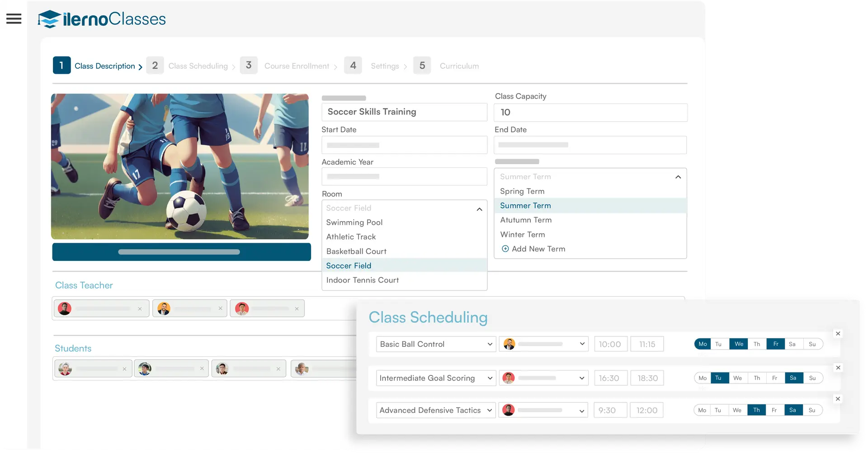Choose Spring Term option
The width and height of the screenshot is (868, 454).
click(x=590, y=191)
